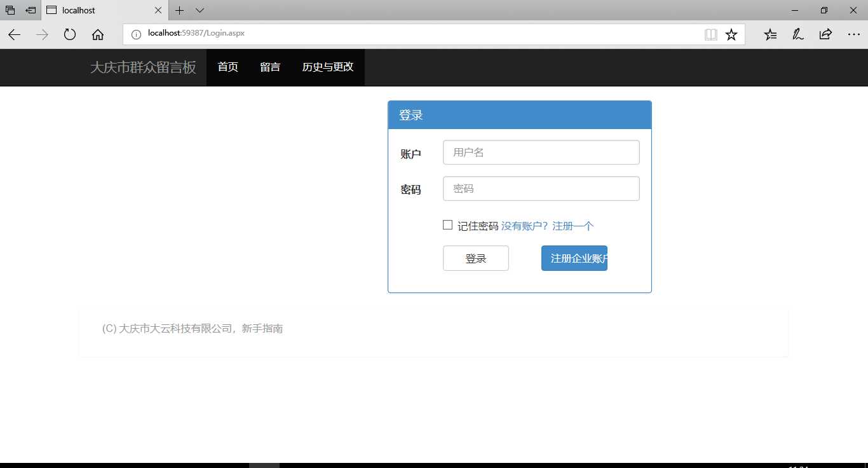The image size is (868, 468).
Task: Click the 注册企业账户 button
Action: (x=574, y=258)
